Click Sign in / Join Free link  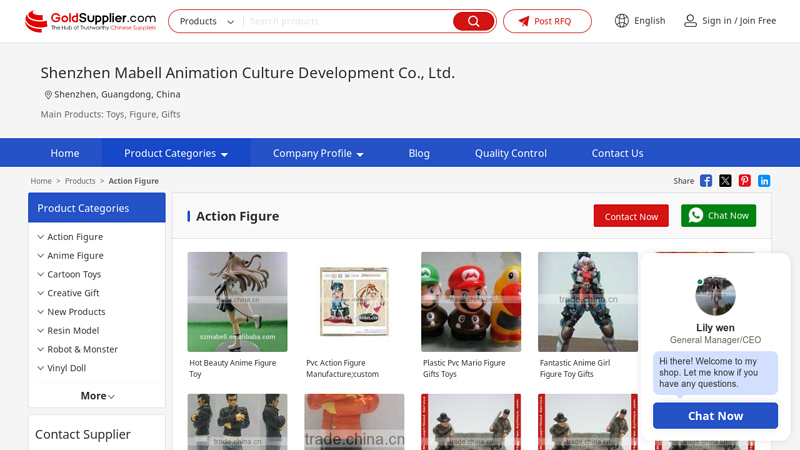pos(739,21)
